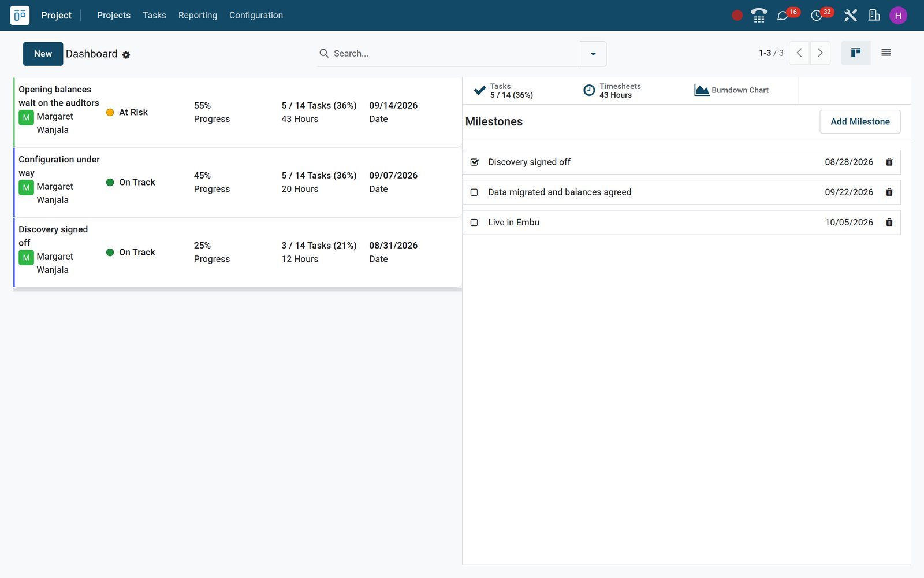Click the 55% Progress value

point(202,106)
